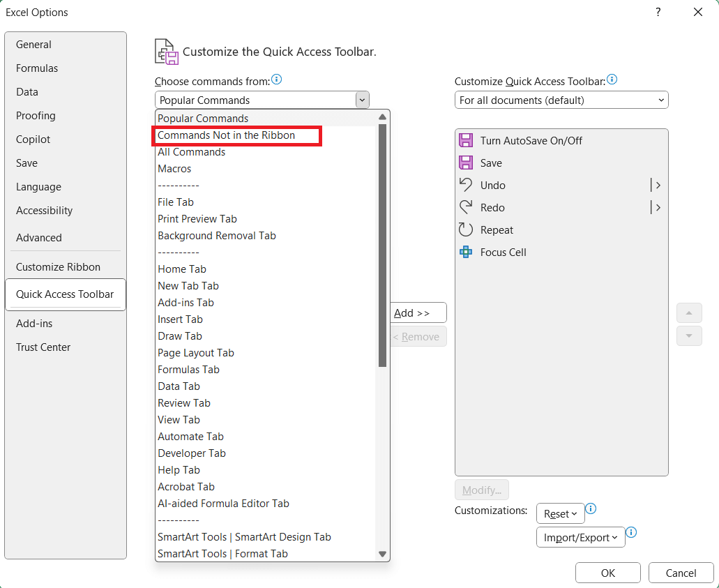Click info icon next to Reset
This screenshot has width=719, height=588.
tap(591, 508)
